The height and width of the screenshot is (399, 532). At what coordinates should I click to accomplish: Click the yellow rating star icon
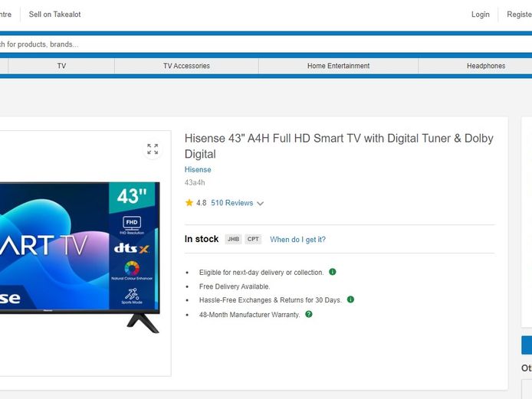click(189, 203)
